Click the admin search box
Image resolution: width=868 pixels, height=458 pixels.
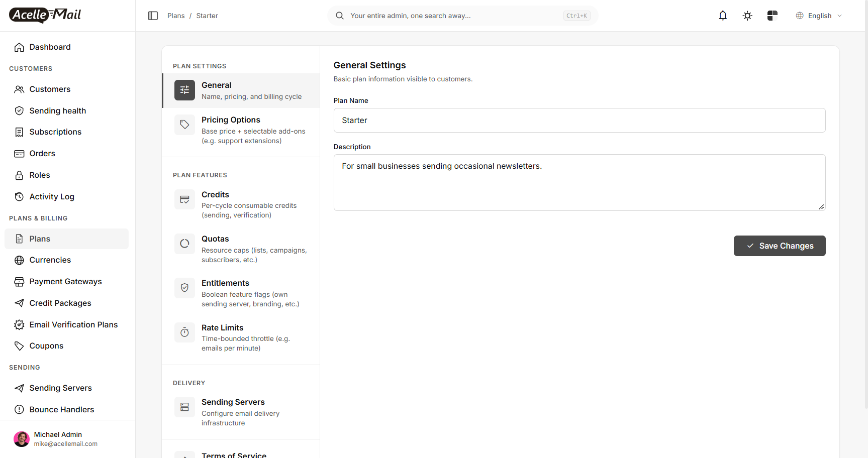click(x=462, y=16)
